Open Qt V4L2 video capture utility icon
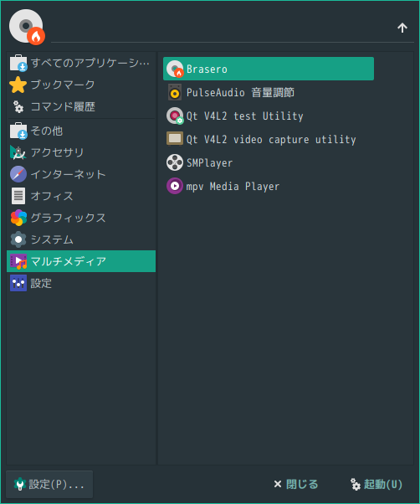Viewport: 420px width, 504px height. coord(175,139)
